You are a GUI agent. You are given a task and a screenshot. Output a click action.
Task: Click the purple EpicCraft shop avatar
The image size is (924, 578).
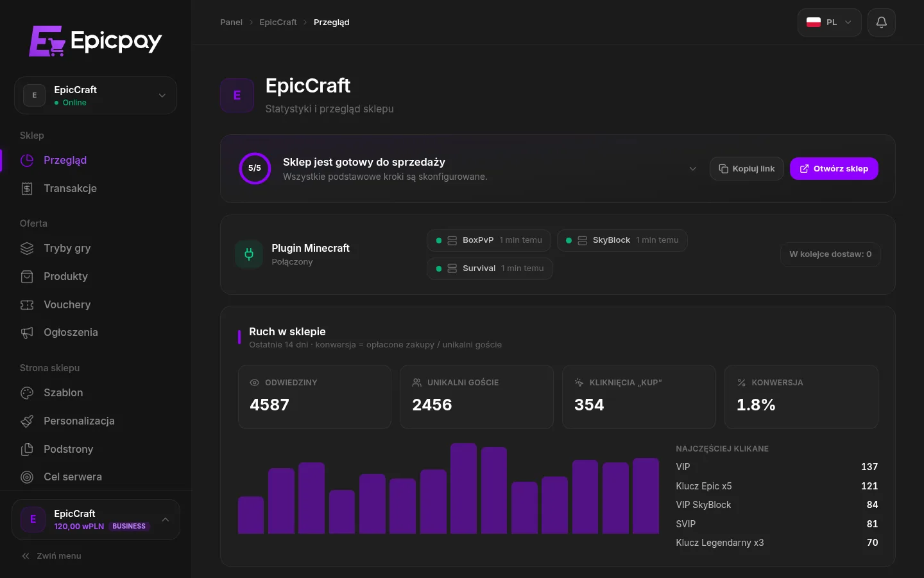(237, 96)
